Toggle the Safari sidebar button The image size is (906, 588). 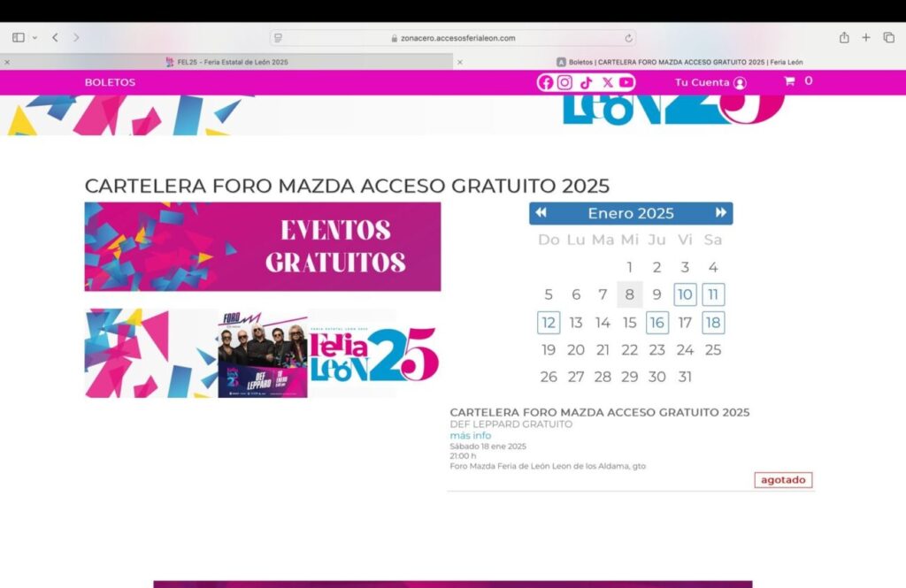[19, 37]
